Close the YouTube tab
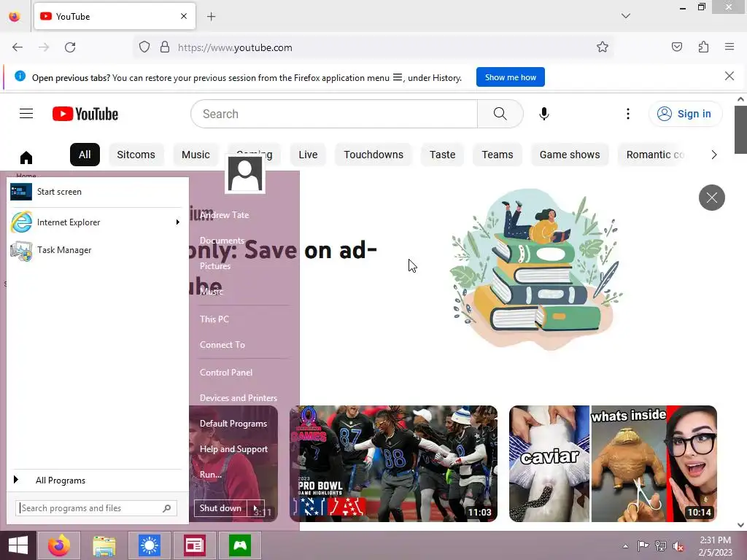The height and width of the screenshot is (560, 747). tap(184, 16)
